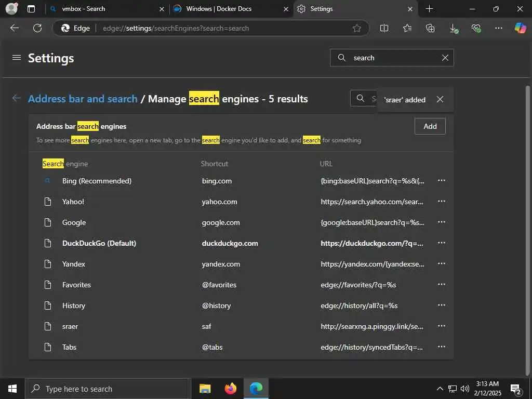532x399 pixels.
Task: Select the Yandex search engine name
Action: 74,264
